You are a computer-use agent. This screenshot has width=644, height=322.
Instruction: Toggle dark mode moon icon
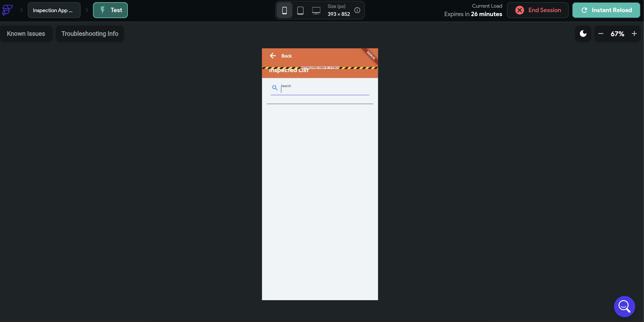pyautogui.click(x=583, y=34)
